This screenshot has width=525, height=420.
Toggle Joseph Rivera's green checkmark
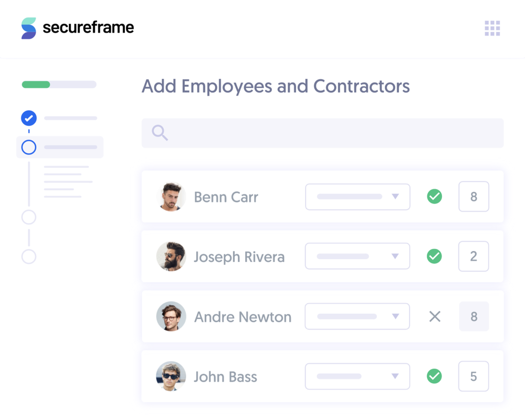[x=434, y=257]
